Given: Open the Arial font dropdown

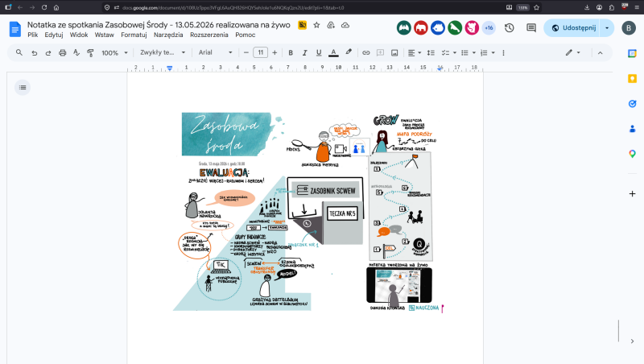Looking at the screenshot, I should pyautogui.click(x=216, y=52).
